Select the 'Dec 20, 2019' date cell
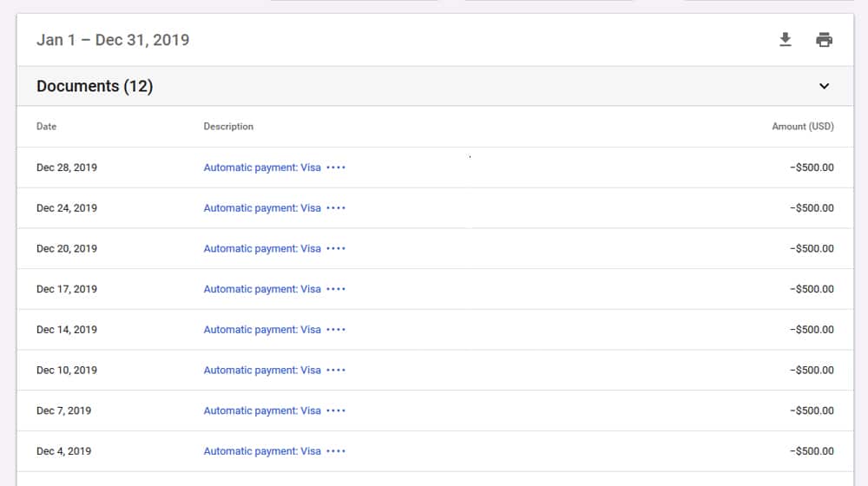The width and height of the screenshot is (868, 486). 67,248
